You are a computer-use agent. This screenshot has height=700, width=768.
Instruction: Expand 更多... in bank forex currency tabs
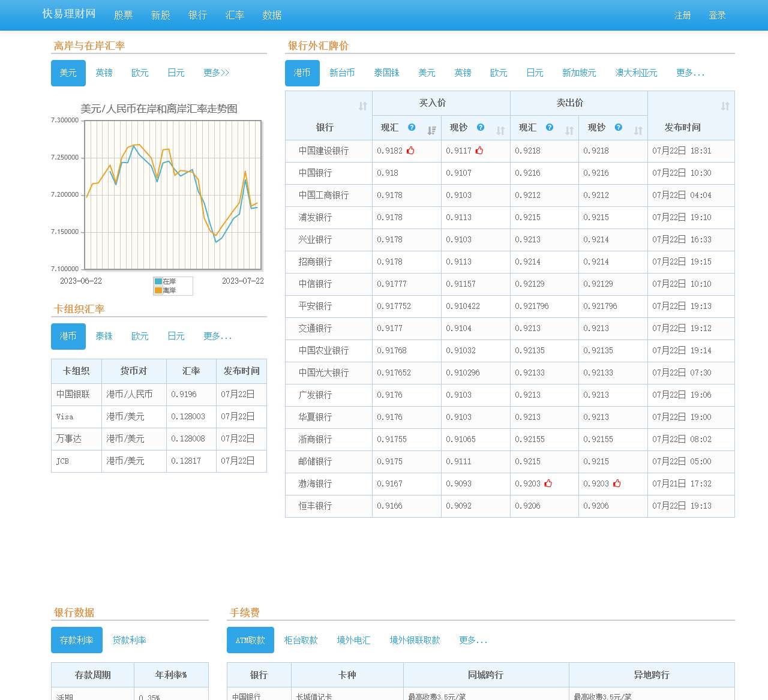[690, 73]
